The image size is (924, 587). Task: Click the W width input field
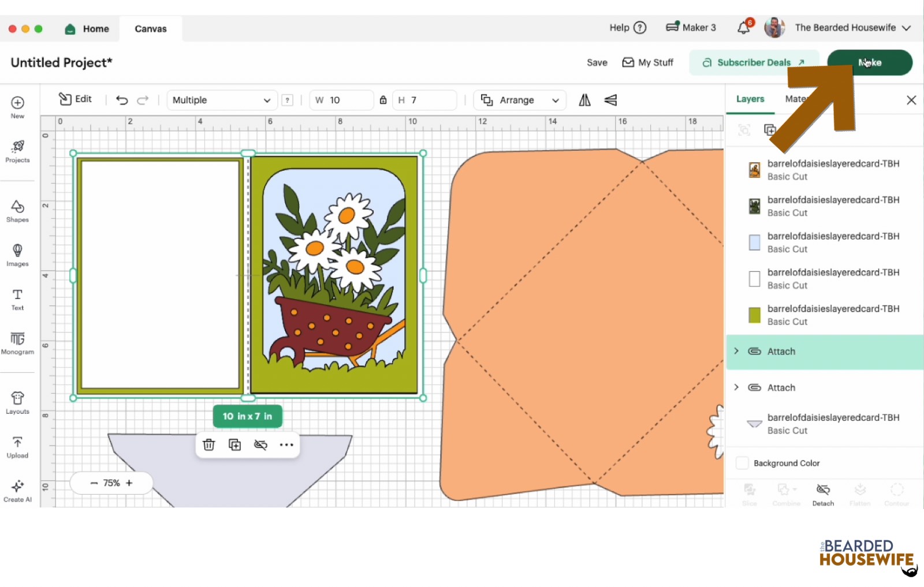pos(341,100)
